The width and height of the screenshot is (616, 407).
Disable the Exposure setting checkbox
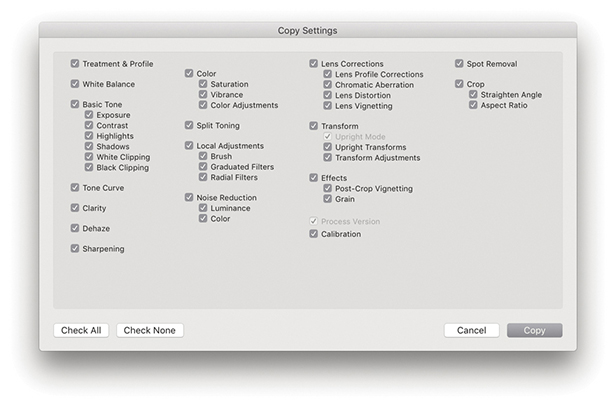pos(89,115)
